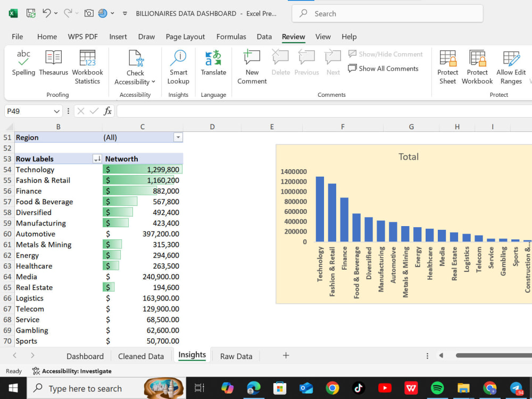Run the Spelling check

click(23, 63)
